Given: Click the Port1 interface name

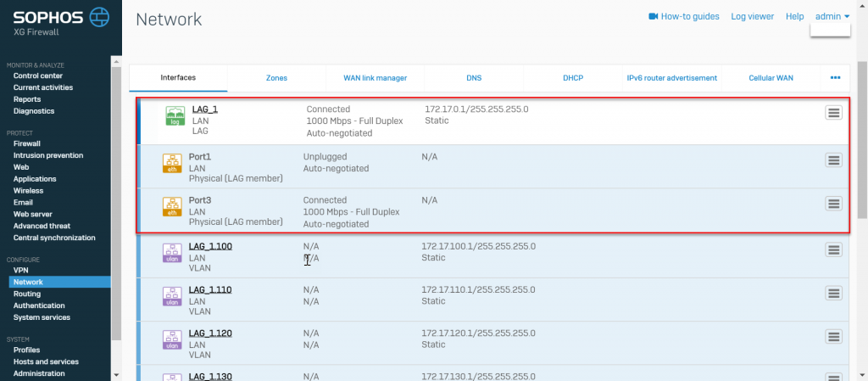Looking at the screenshot, I should [x=200, y=157].
